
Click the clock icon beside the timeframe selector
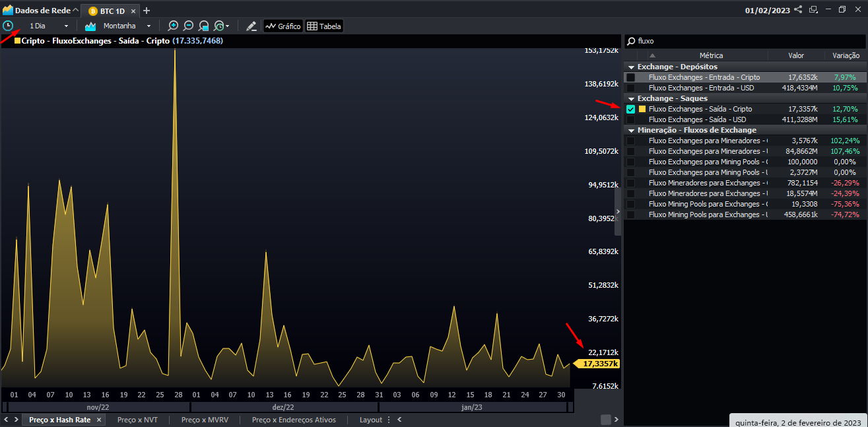(9, 25)
